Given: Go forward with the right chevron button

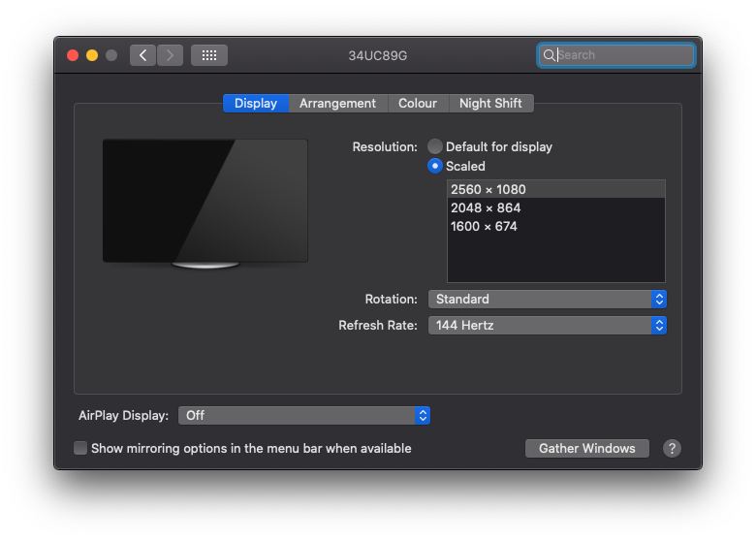Looking at the screenshot, I should [x=170, y=55].
